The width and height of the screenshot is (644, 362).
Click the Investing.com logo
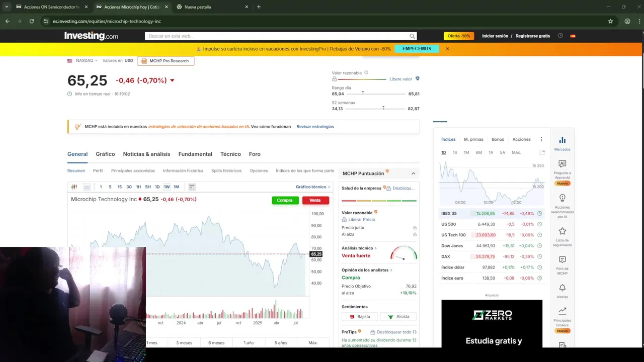click(x=91, y=36)
